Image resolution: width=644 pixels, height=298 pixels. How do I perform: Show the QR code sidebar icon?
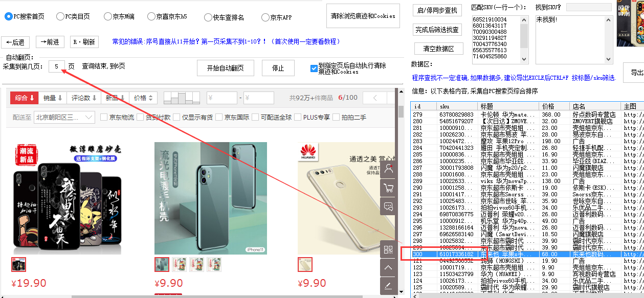pos(389,249)
